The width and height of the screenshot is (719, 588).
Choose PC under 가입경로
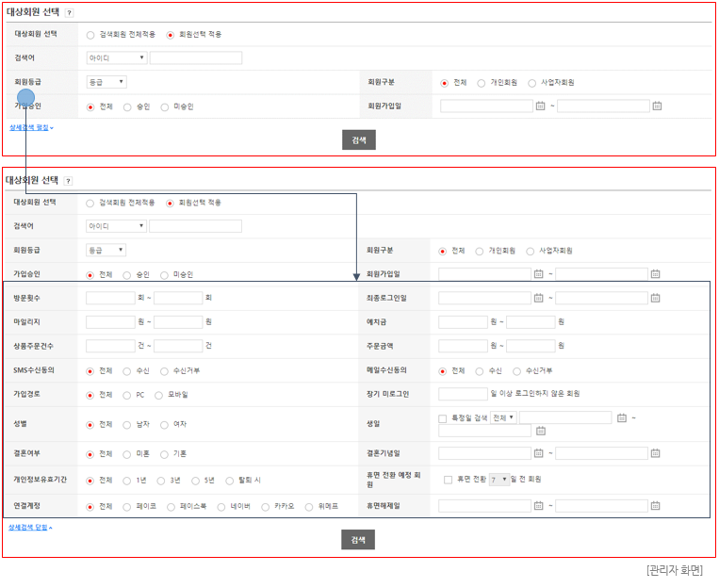(x=127, y=395)
